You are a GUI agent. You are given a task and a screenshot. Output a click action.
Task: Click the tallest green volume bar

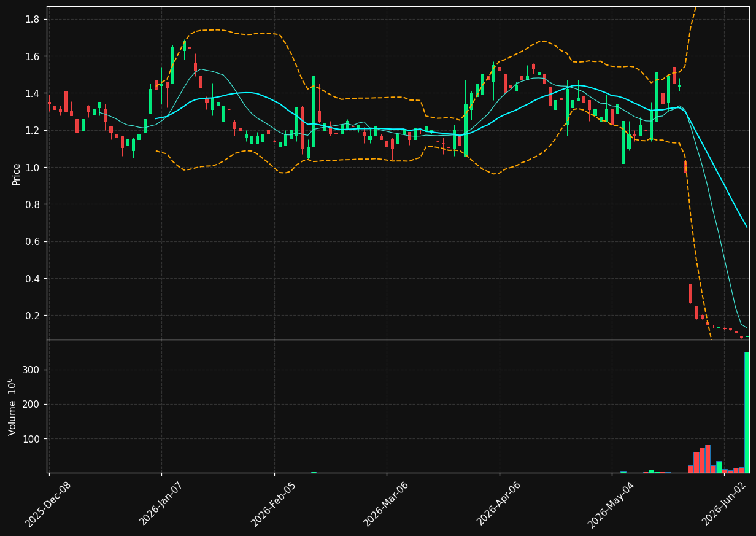click(747, 412)
